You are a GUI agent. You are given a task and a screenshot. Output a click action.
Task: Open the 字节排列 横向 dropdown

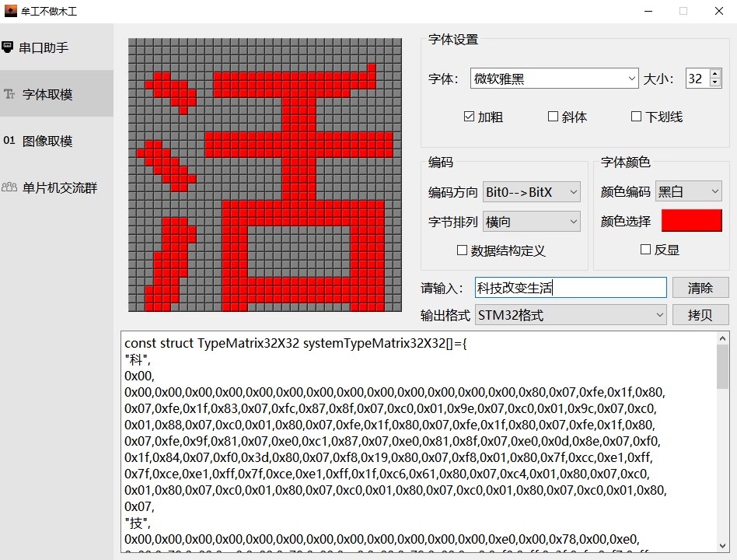[x=532, y=222]
